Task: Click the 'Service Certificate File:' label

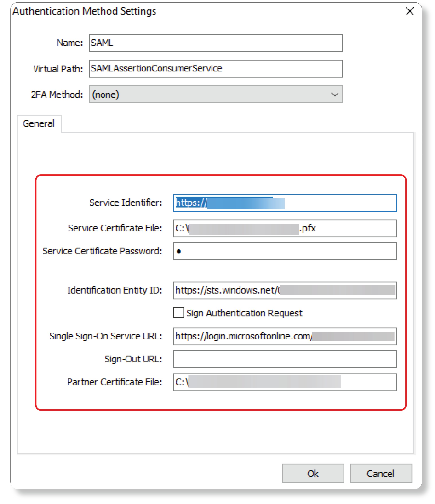Action: (115, 228)
